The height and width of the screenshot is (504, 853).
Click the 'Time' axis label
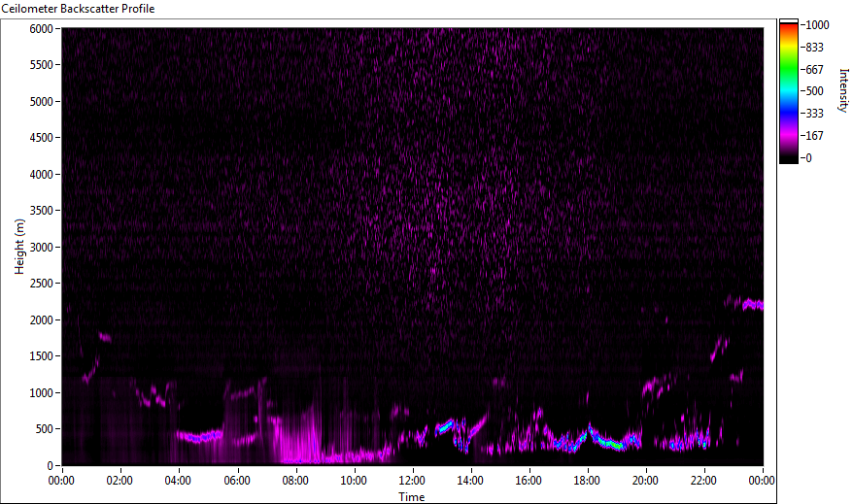pyautogui.click(x=412, y=497)
